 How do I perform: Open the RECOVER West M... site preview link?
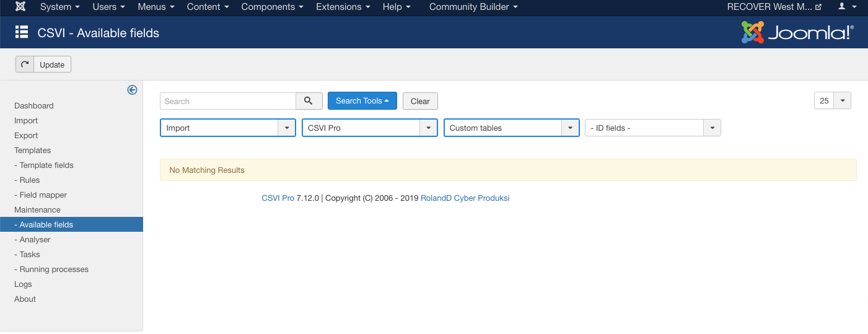pos(774,7)
